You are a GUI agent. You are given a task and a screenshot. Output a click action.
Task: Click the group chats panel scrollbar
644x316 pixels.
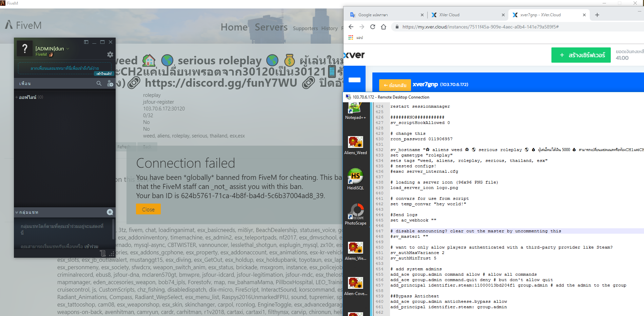tap(113, 229)
